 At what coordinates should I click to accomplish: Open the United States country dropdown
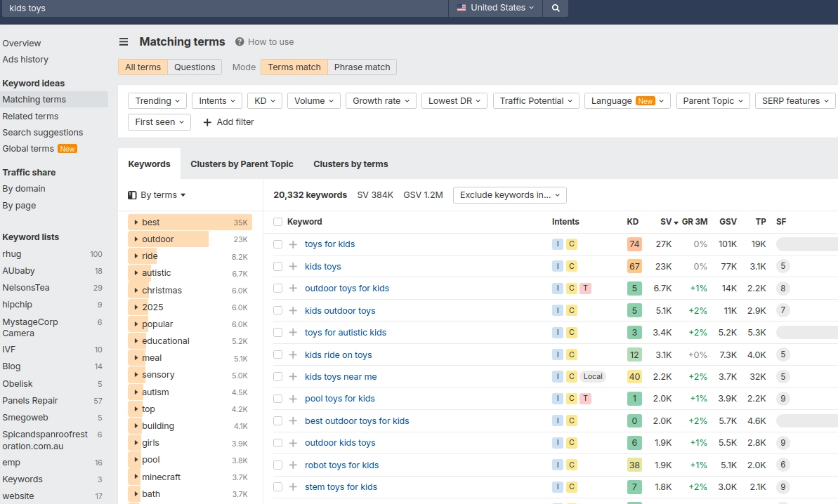click(495, 8)
